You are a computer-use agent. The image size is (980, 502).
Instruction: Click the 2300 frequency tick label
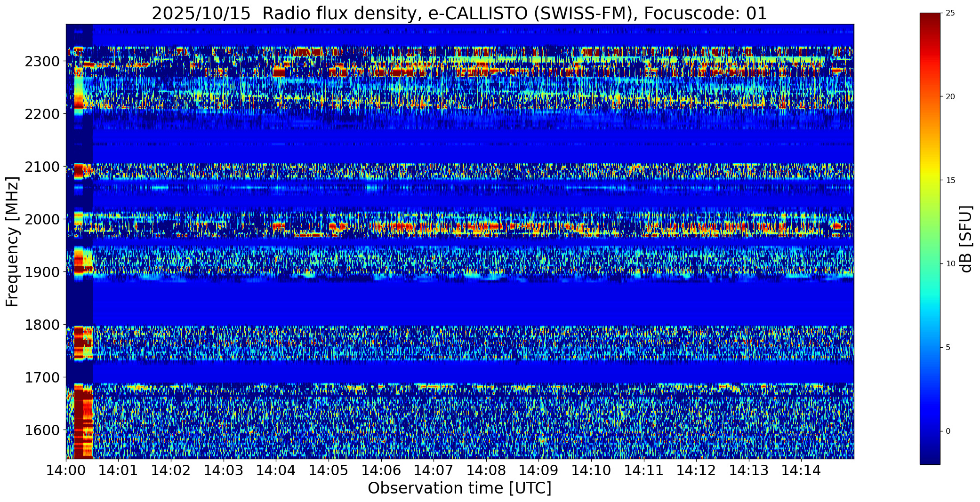[41, 62]
